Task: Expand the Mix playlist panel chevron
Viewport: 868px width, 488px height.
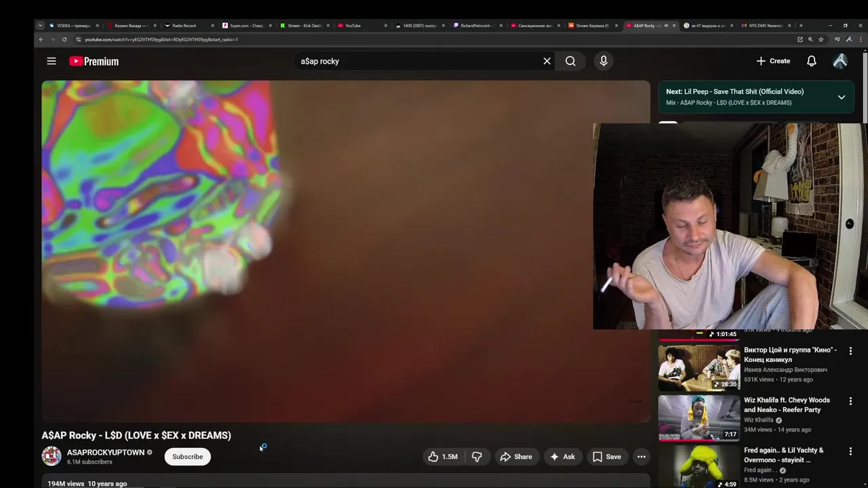Action: [x=841, y=97]
